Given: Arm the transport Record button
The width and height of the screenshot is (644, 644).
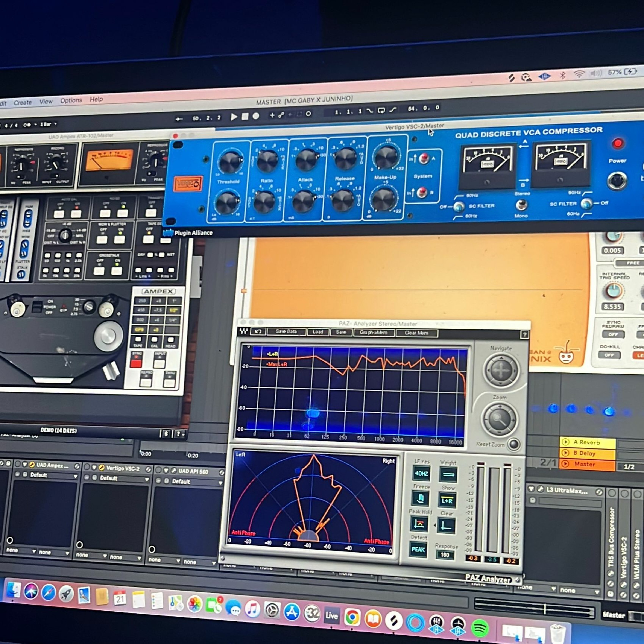Looking at the screenshot, I should click(256, 116).
